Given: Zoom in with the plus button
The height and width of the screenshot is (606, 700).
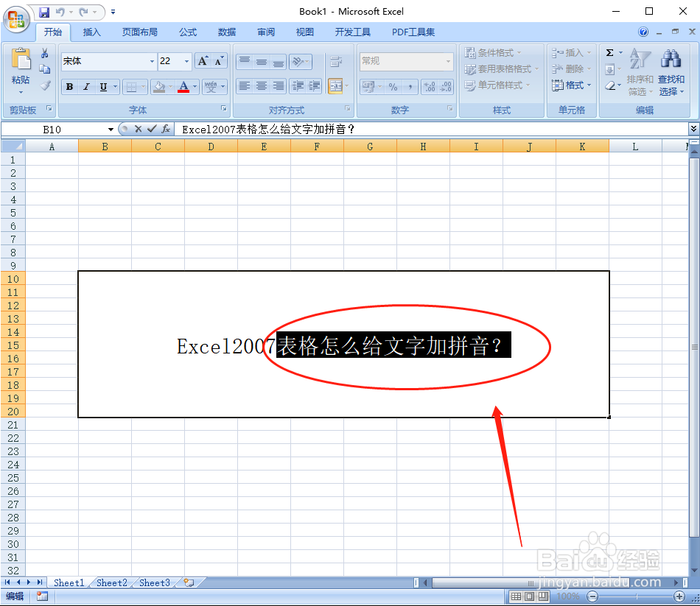Looking at the screenshot, I should tap(679, 596).
